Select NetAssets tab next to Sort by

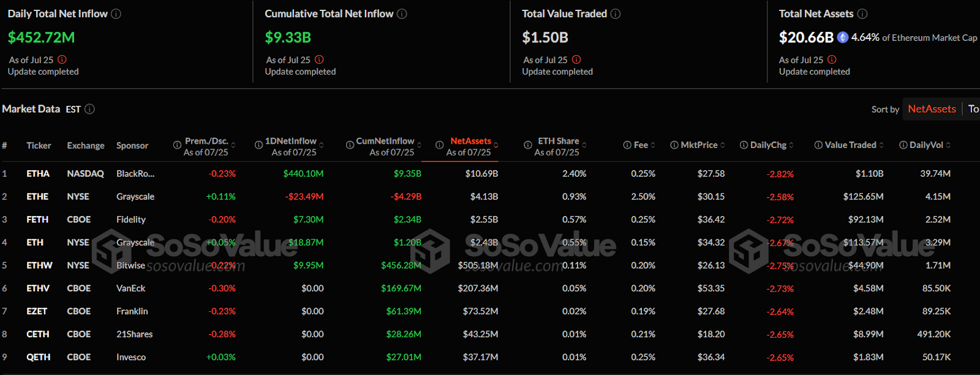click(x=932, y=109)
